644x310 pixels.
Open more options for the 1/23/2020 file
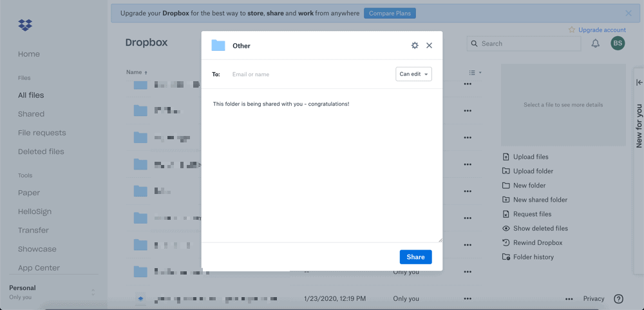[468, 299]
